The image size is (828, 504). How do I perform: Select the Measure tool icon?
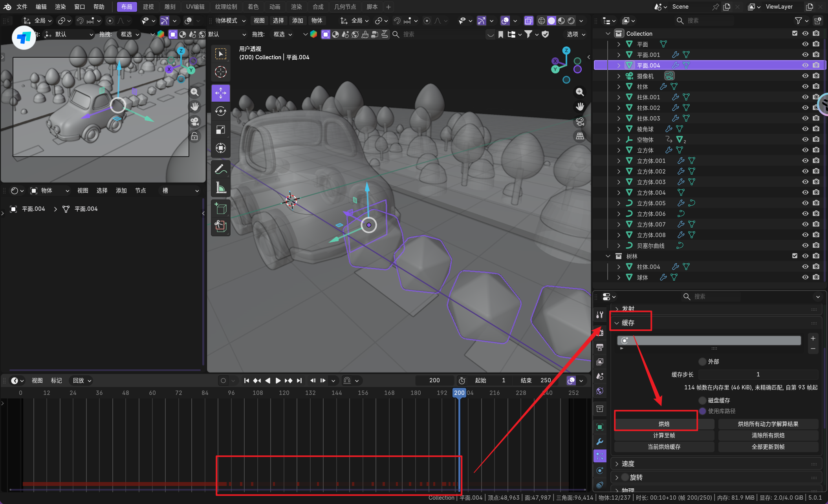tap(221, 188)
